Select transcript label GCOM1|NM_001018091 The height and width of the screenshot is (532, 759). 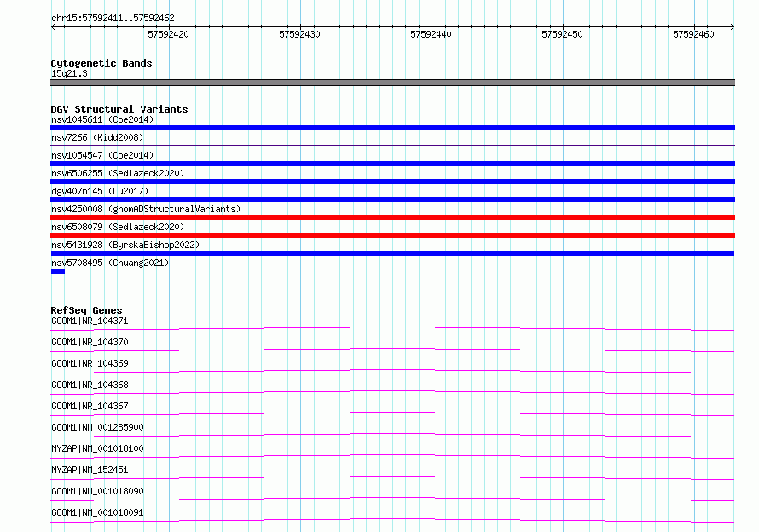tap(97, 512)
